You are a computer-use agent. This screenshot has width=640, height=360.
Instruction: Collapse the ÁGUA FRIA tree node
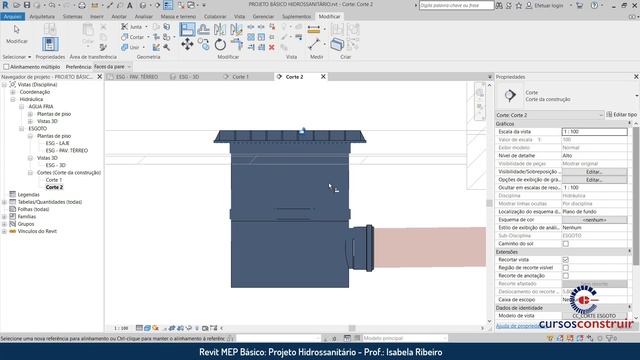[x=22, y=107]
